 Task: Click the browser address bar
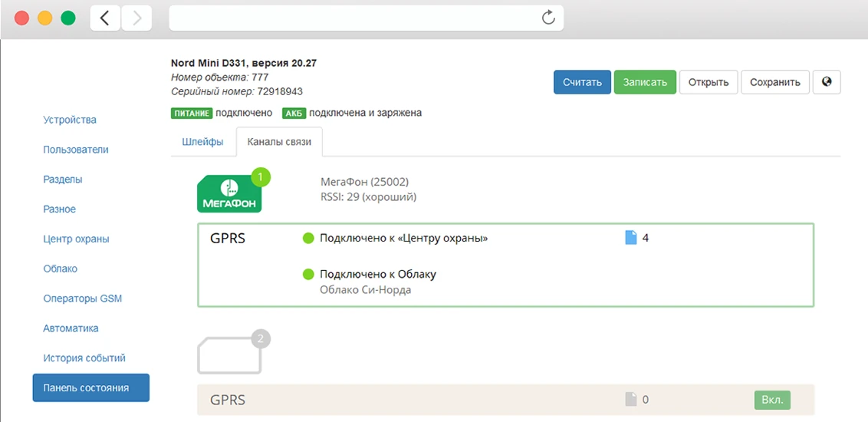353,18
